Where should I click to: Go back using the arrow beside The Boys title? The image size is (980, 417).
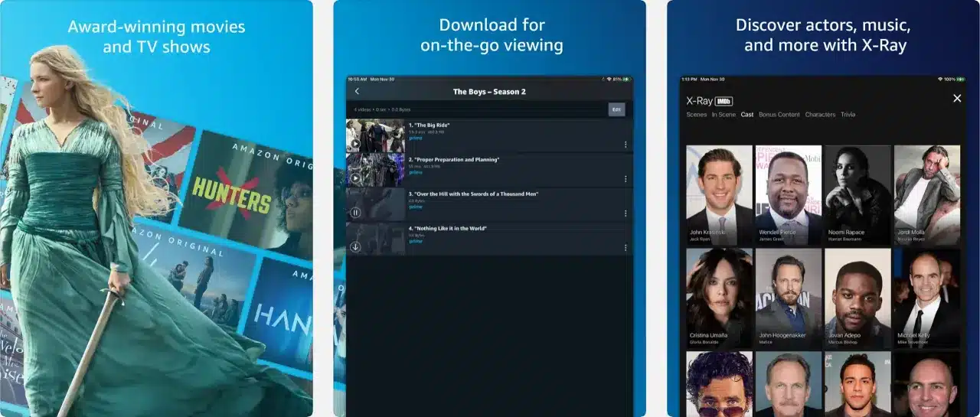click(x=357, y=92)
